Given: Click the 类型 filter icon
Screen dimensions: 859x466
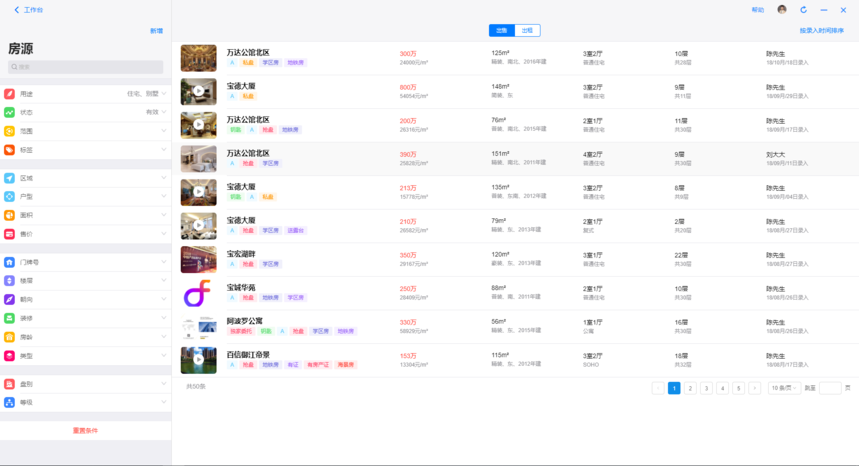Looking at the screenshot, I should point(9,355).
